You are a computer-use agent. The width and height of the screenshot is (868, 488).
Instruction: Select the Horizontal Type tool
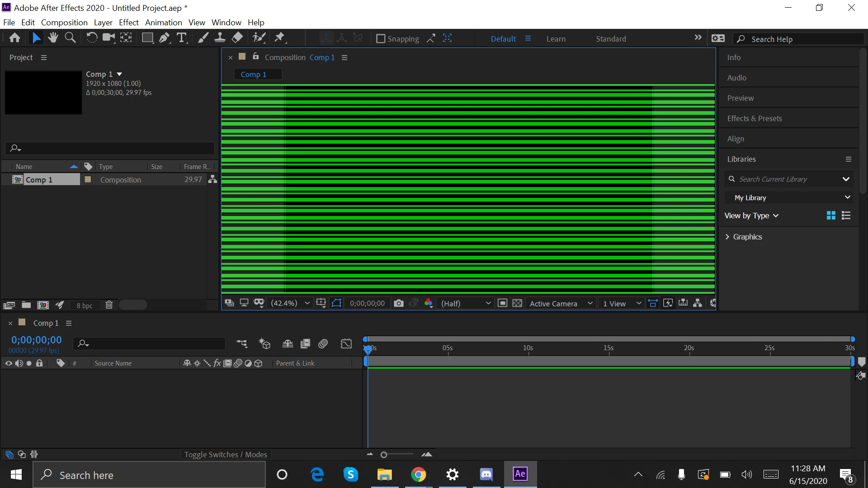(182, 38)
